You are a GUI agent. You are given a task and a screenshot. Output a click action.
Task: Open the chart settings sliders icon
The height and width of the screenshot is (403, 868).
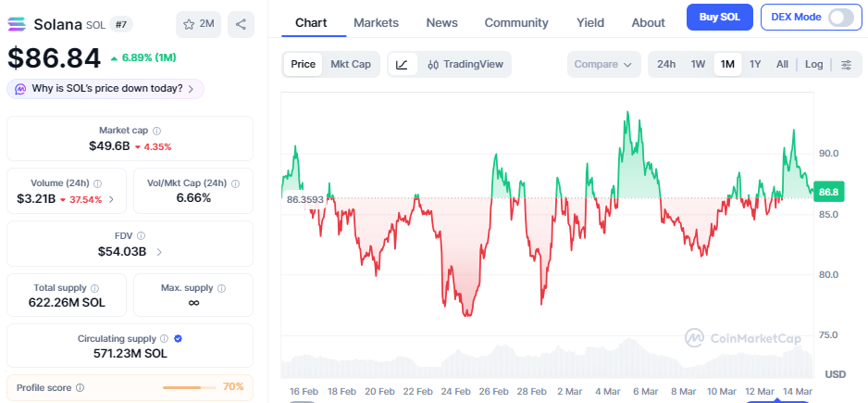[x=846, y=64]
